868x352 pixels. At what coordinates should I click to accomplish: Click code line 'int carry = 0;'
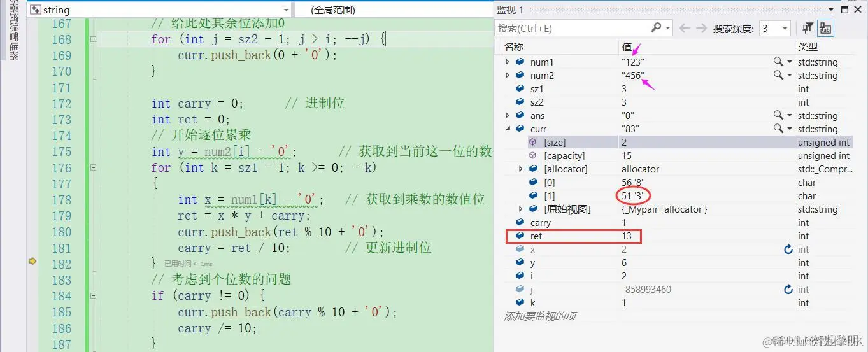[197, 103]
